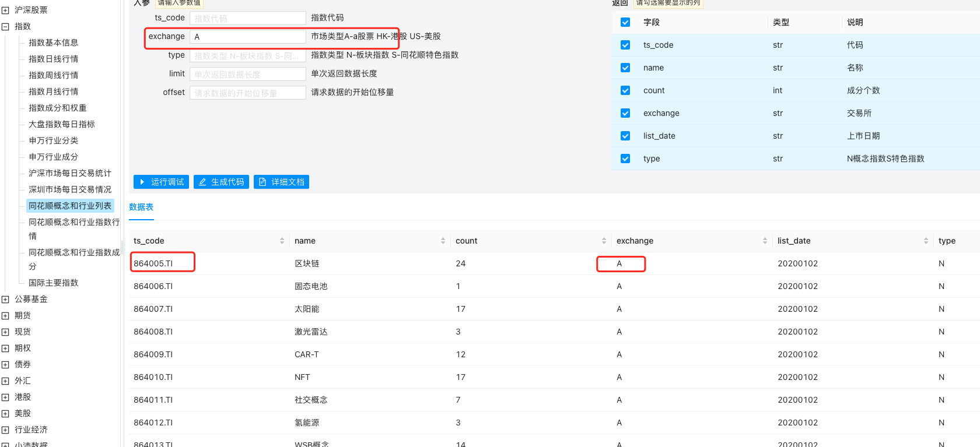Expand the 沪深股票 tree node

coord(5,10)
